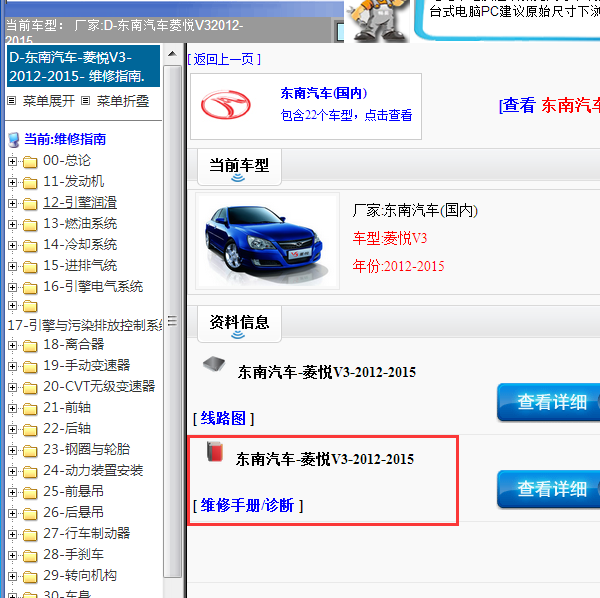
Task: Click the sidebar scrollbar up arrow
Action: click(172, 54)
